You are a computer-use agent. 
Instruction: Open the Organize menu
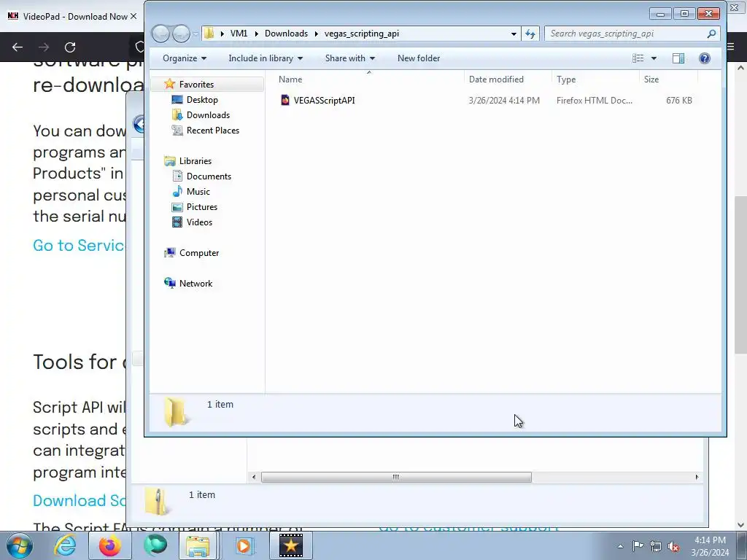tap(185, 58)
